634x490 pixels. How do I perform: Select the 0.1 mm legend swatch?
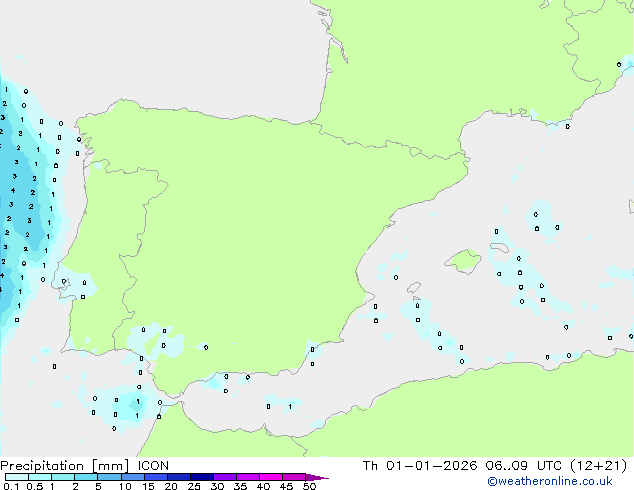click(x=16, y=477)
